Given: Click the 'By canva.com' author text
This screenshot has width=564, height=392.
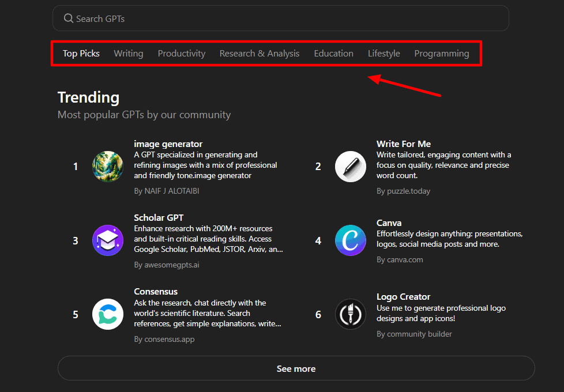Looking at the screenshot, I should coord(400,259).
